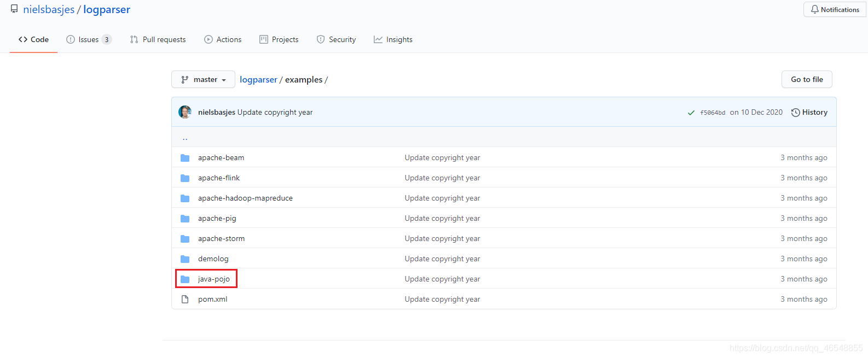
Task: Click the 3 months ago text in demolog row
Action: pyautogui.click(x=803, y=259)
